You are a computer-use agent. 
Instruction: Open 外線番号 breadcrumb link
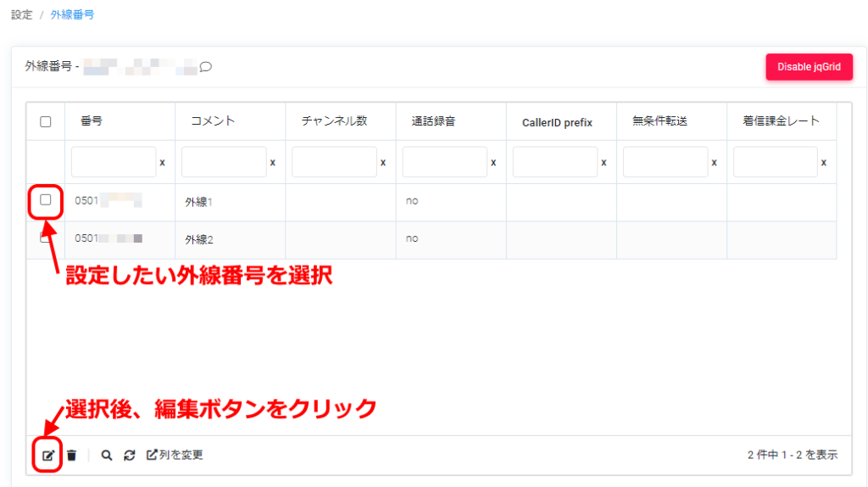pyautogui.click(x=72, y=15)
